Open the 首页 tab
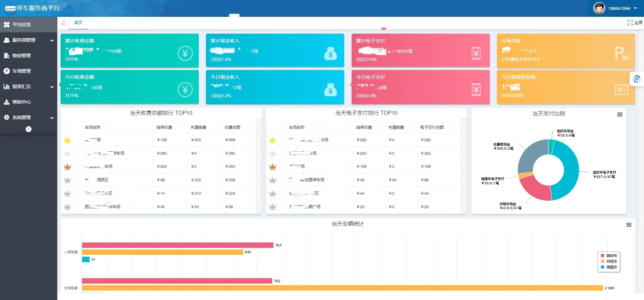The image size is (644, 300). [x=78, y=23]
